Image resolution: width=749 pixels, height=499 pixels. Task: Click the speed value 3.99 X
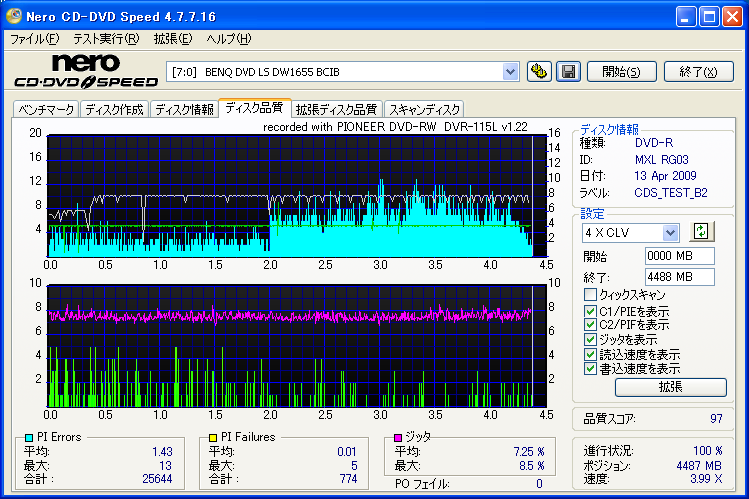tap(706, 478)
